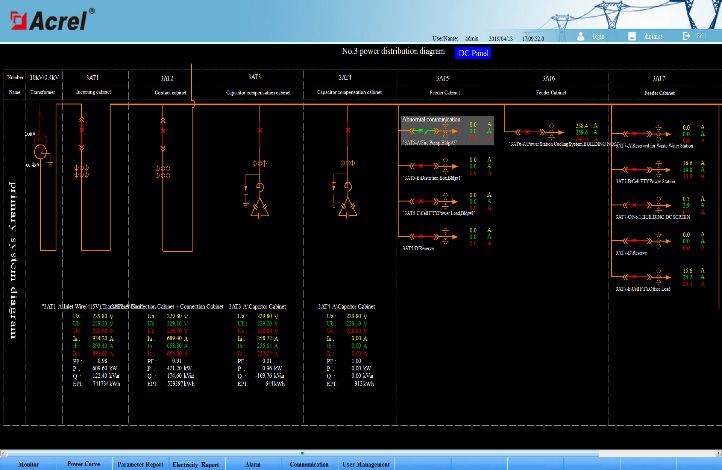Toggle the 3AT2 contact cabinet breaker
722x470 pixels.
(x=164, y=129)
